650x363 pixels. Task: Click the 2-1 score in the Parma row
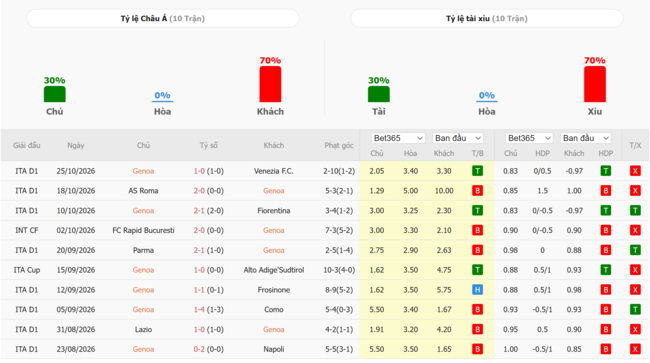[199, 250]
